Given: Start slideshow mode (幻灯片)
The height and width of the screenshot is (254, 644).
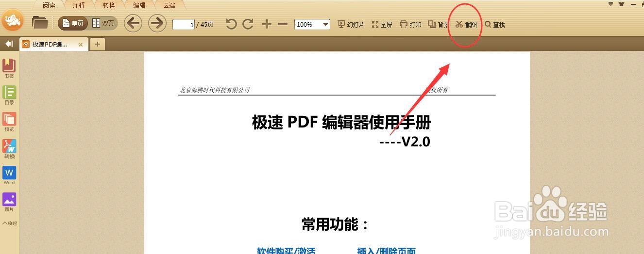Looking at the screenshot, I should 351,24.
